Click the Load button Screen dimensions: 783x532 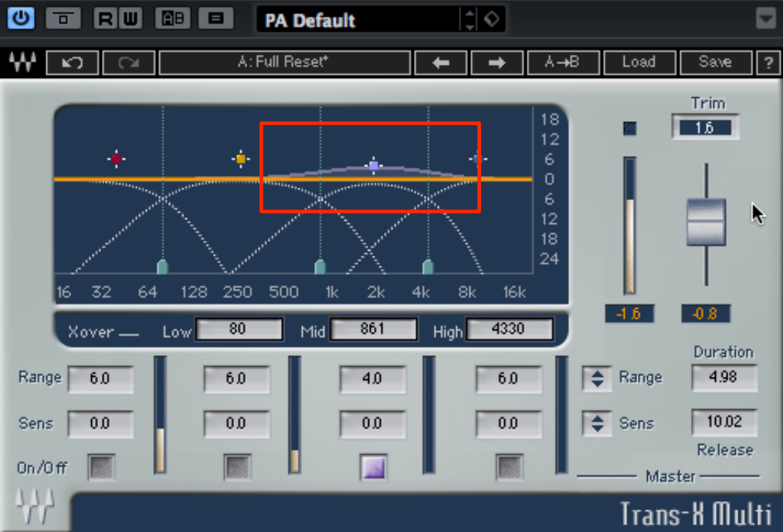click(x=639, y=63)
